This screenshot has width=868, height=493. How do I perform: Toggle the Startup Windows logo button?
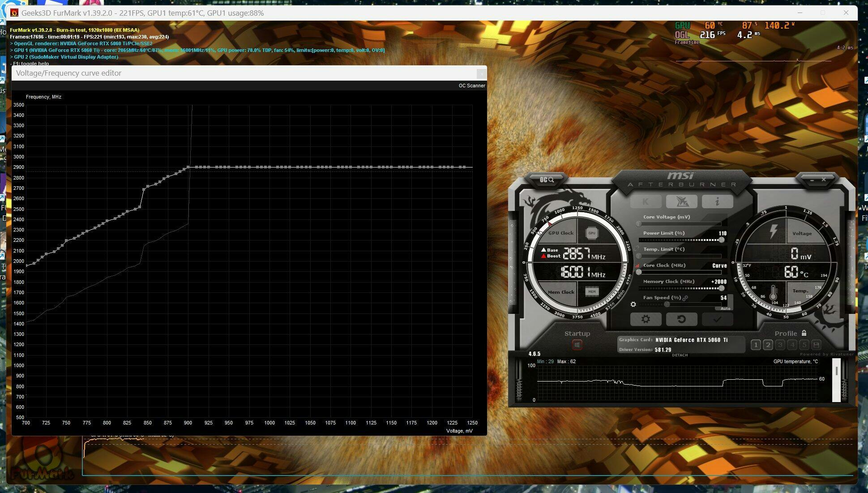[x=577, y=345]
